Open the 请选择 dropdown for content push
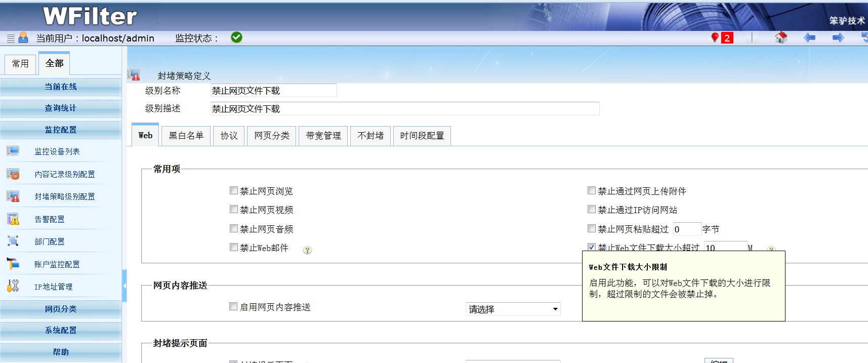 513,309
